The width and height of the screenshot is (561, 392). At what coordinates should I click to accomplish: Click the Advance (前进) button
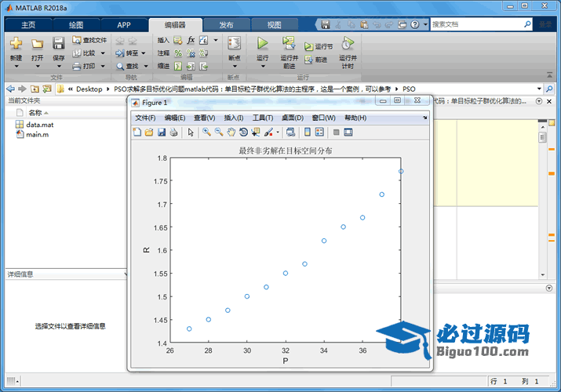tap(316, 60)
